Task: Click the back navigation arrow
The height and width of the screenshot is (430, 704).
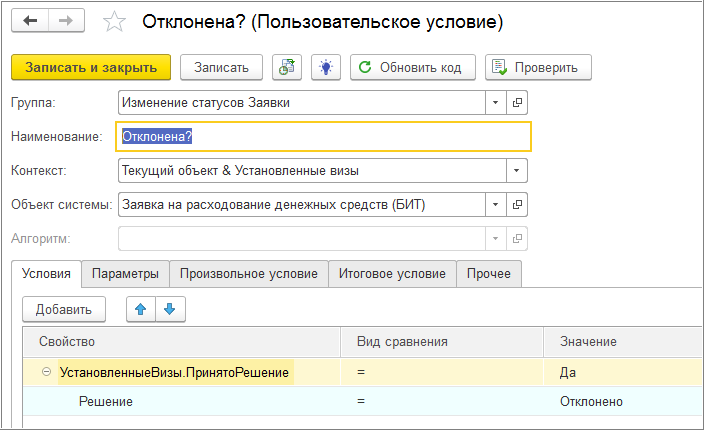Action: pyautogui.click(x=31, y=20)
